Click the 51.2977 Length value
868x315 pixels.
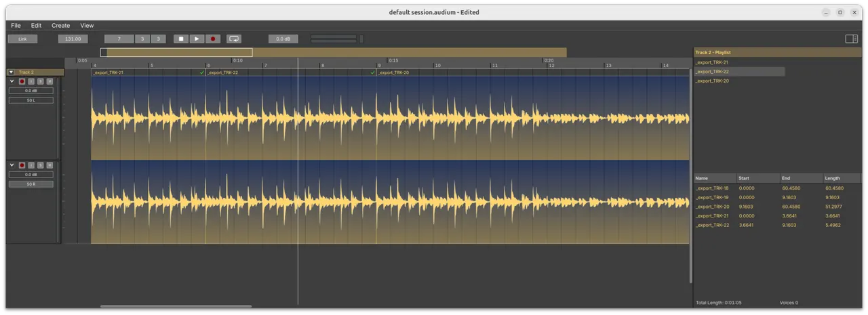pyautogui.click(x=833, y=207)
